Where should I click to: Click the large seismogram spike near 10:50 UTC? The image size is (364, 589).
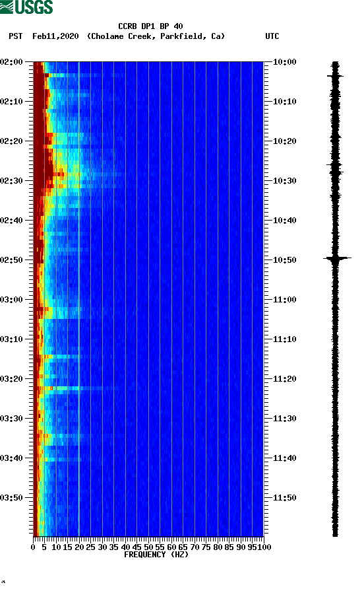[337, 258]
